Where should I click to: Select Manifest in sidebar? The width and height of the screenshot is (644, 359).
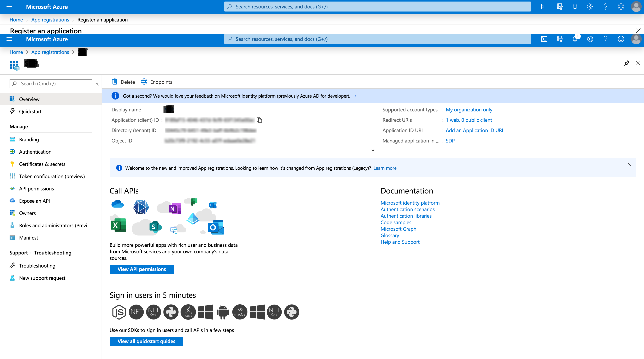pyautogui.click(x=29, y=238)
